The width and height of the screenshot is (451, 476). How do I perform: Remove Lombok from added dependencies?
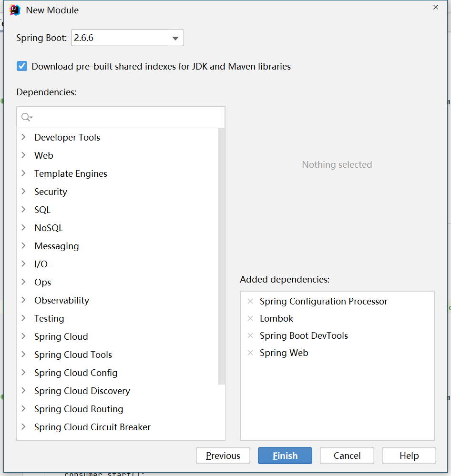250,318
